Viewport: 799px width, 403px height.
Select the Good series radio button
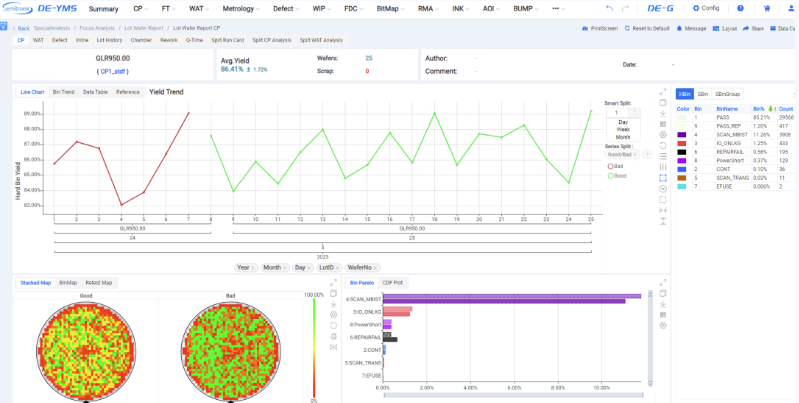point(610,175)
